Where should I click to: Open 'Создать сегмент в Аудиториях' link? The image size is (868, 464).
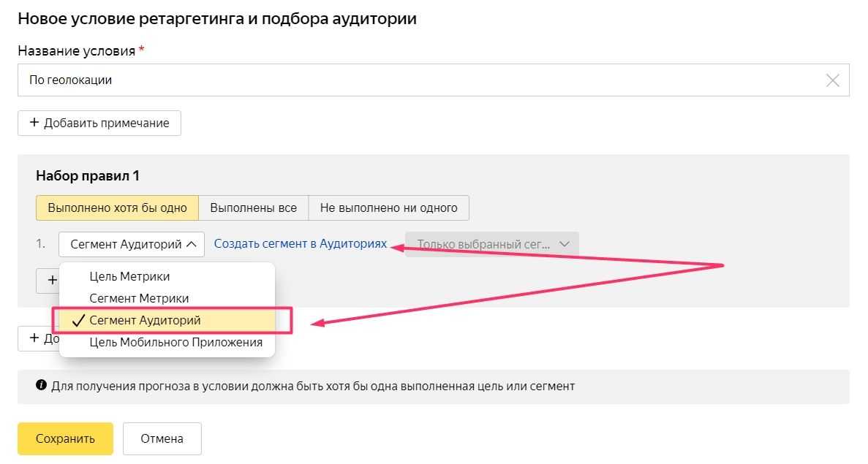tap(300, 244)
